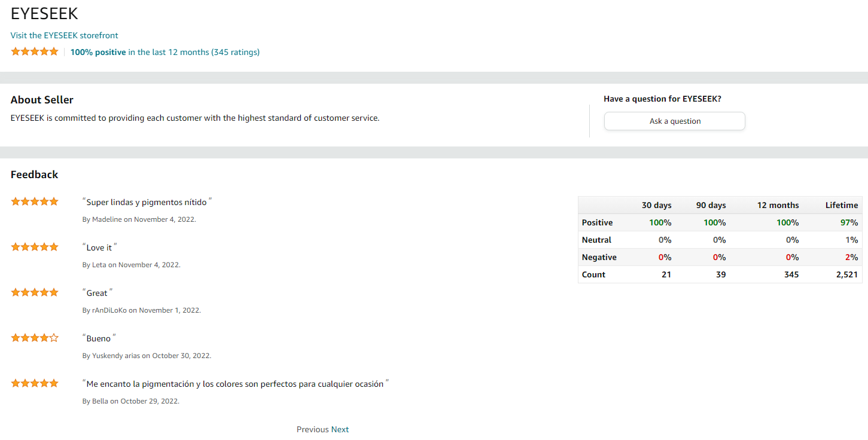Click the 'Negative' row label in feedback table
This screenshot has height=440, width=868.
tap(599, 257)
